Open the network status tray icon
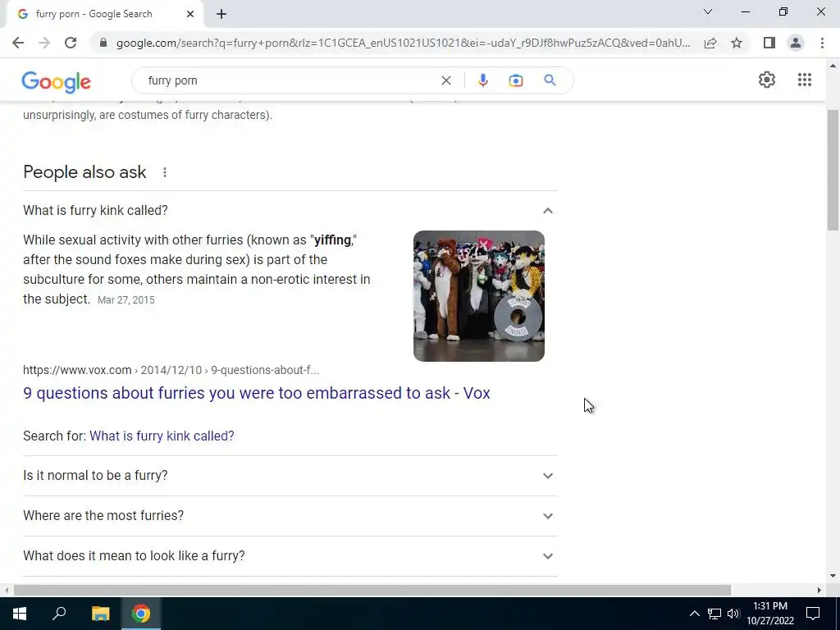 714,614
